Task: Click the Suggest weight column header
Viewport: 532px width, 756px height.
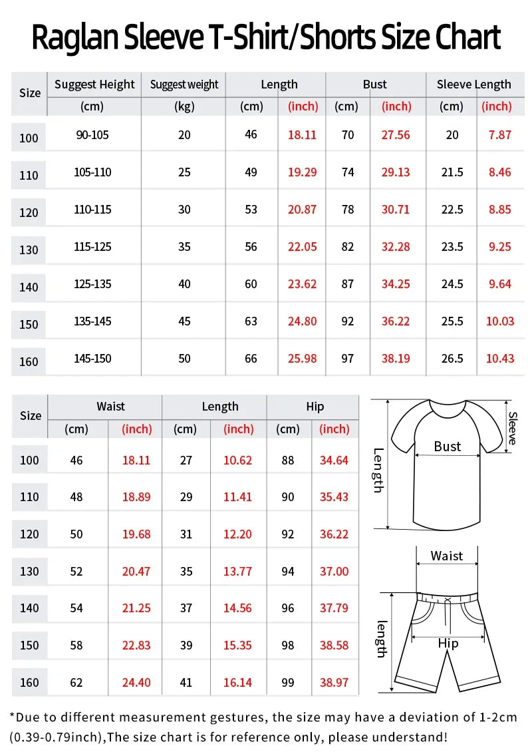Action: pyautogui.click(x=184, y=85)
